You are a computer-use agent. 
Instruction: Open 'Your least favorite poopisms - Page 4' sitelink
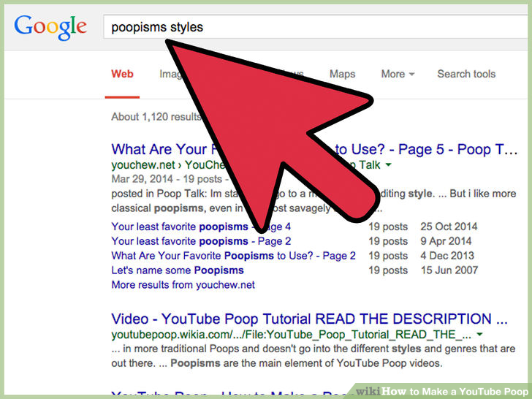[201, 227]
